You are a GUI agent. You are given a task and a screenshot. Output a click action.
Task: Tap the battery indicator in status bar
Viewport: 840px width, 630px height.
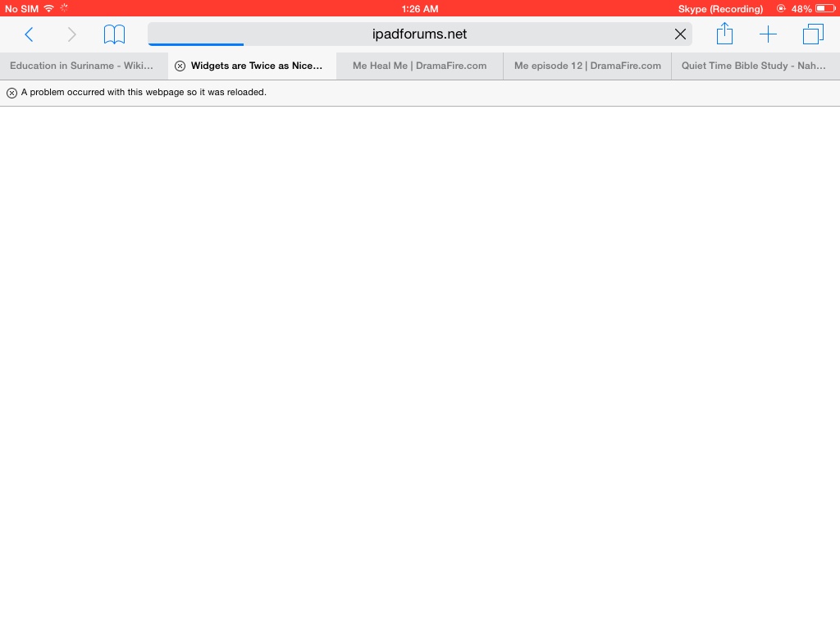(x=824, y=9)
